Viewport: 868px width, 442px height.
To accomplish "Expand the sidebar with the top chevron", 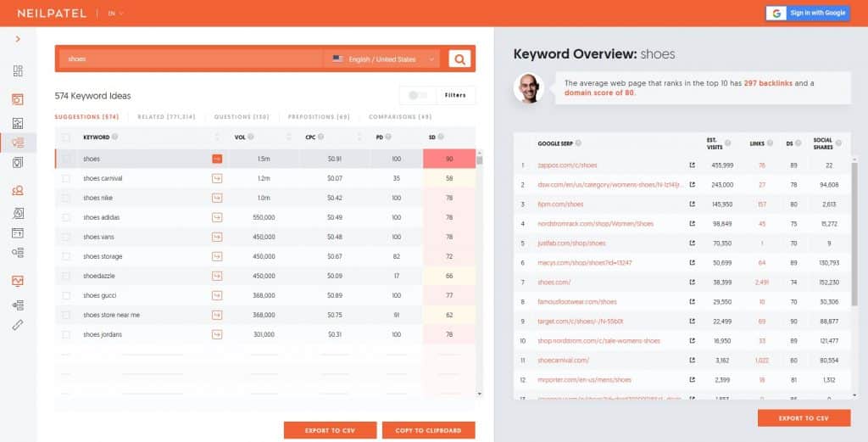I will click(18, 39).
